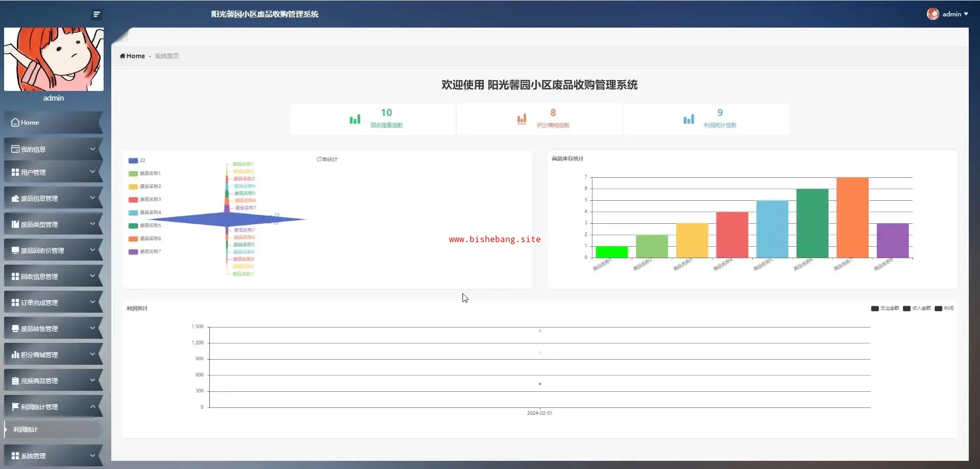Screen dimensions: 980x469
Task: Click the 废品回收价管理 monitor icon
Action: click(x=15, y=251)
